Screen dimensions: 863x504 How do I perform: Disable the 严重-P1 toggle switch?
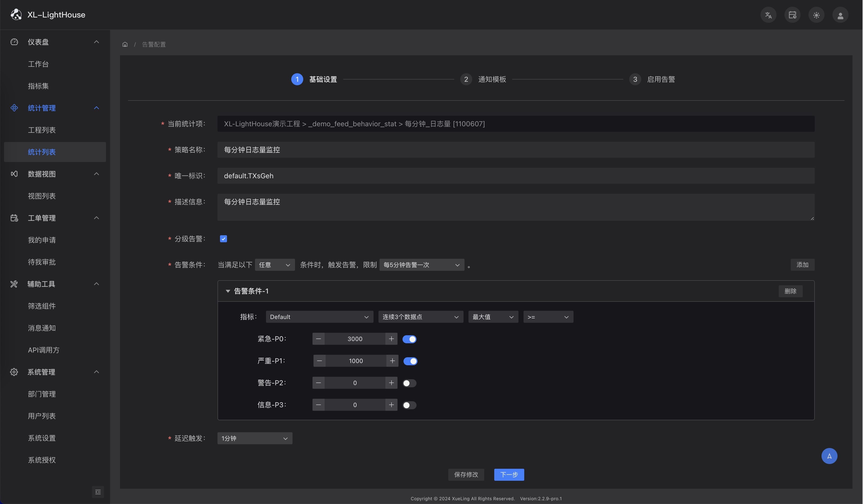tap(410, 361)
